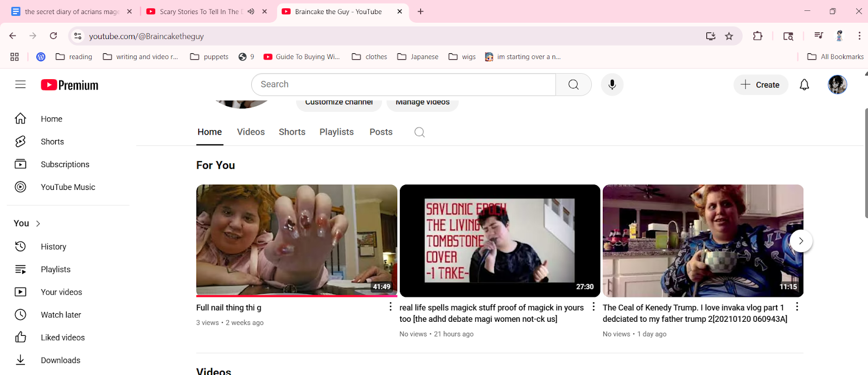Open the reading bookmarks folder
This screenshot has width=868, height=375.
point(74,56)
